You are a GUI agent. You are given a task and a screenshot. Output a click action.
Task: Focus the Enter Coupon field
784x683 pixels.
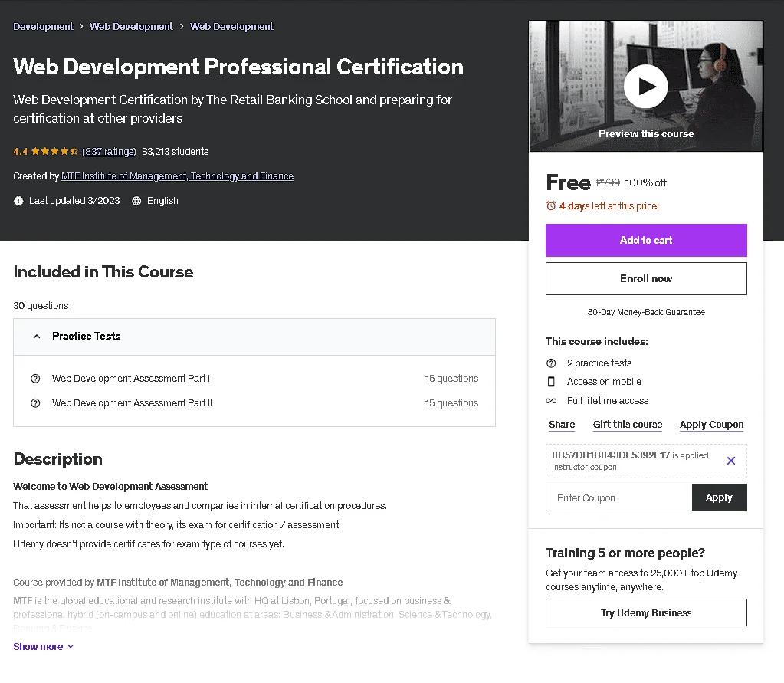pyautogui.click(x=619, y=497)
